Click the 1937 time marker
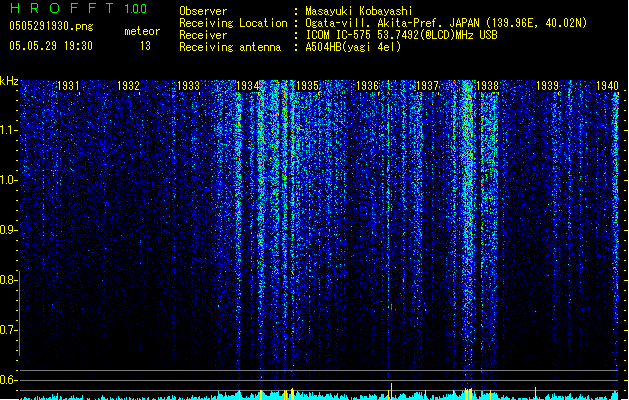This screenshot has width=629, height=400. pos(427,86)
